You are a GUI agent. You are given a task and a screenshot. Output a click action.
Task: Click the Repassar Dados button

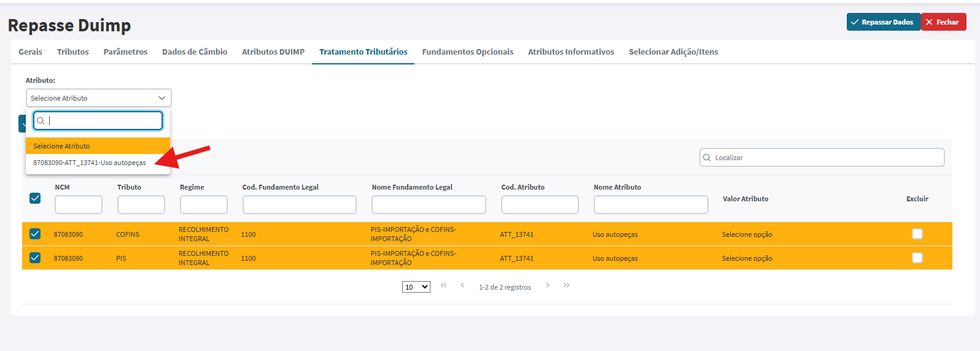884,22
